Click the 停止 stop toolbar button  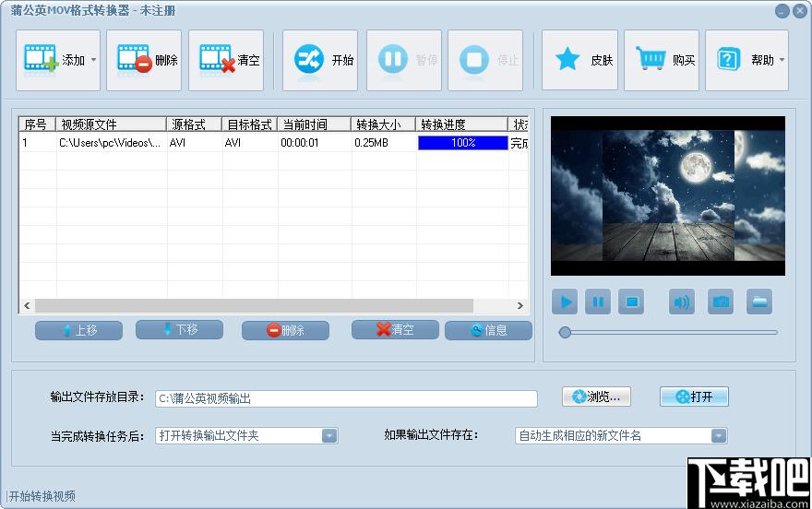(x=485, y=60)
